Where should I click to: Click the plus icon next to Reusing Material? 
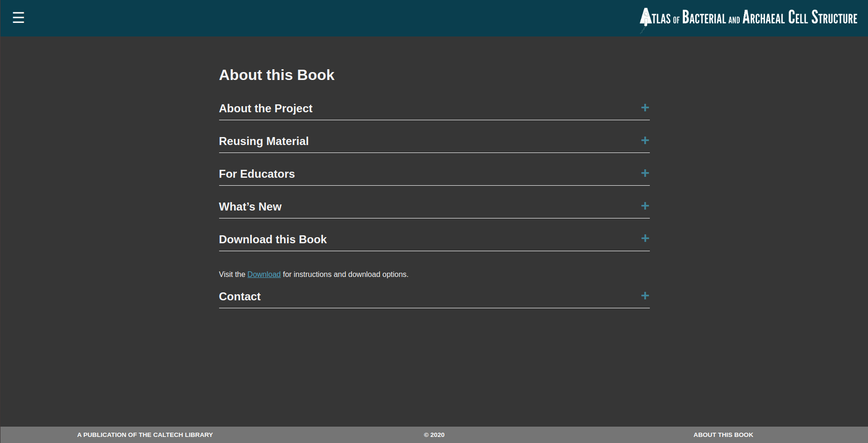[x=645, y=140]
